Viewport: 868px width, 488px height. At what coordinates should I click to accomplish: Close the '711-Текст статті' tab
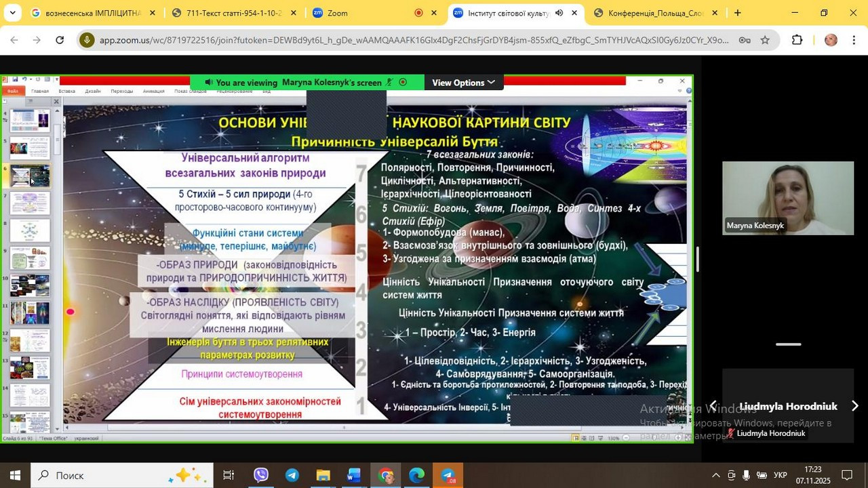click(292, 13)
